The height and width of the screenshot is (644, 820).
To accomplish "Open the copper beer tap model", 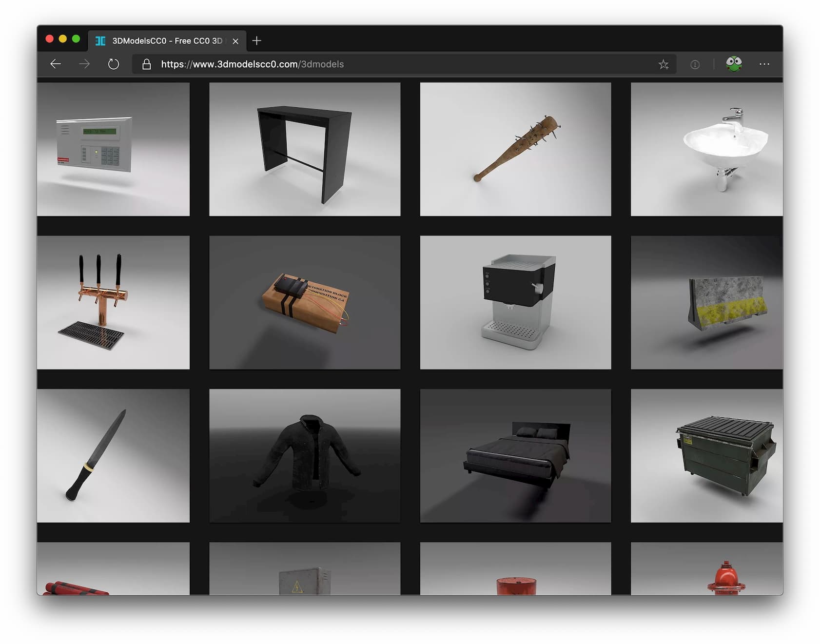I will click(x=113, y=302).
